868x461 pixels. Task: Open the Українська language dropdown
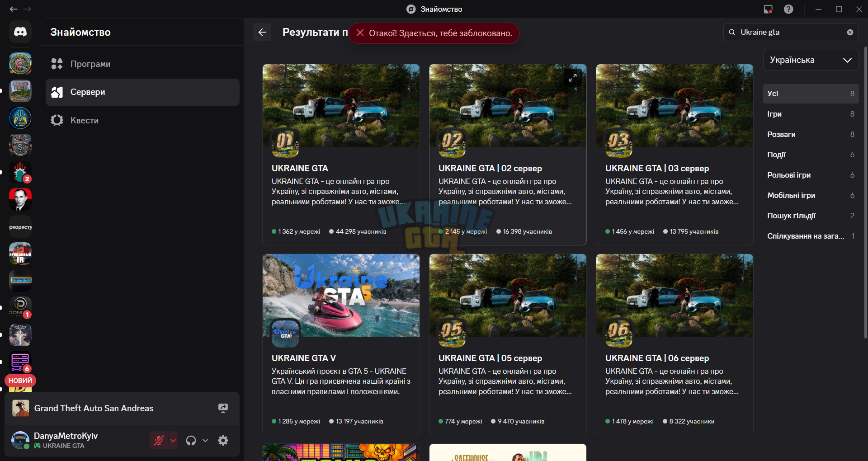tap(811, 60)
